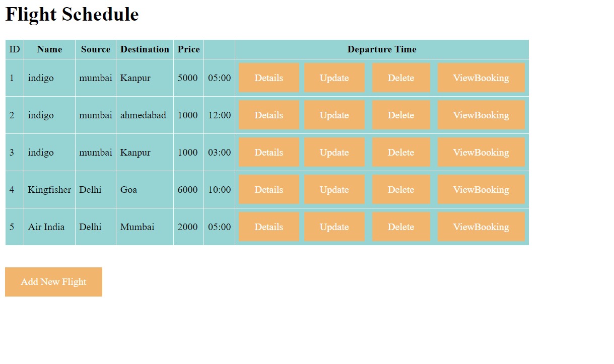
Task: Delete flight ID 3 departing at 03:00
Action: 400,152
